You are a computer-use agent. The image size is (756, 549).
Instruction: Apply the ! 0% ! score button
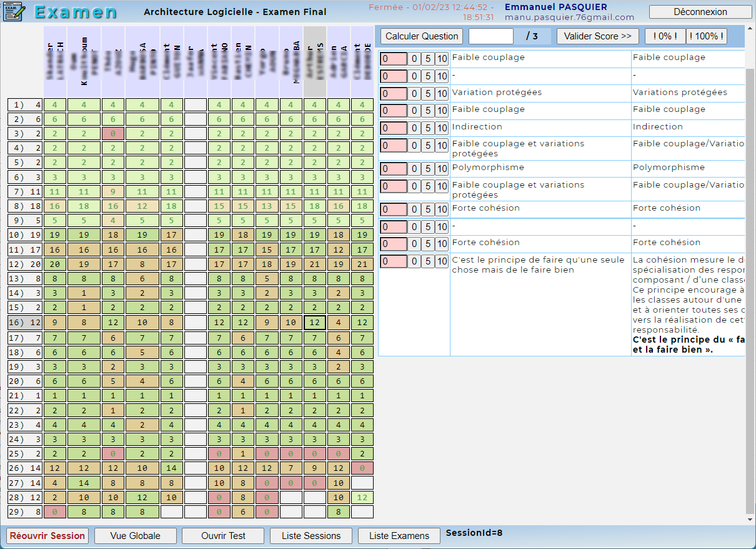(x=665, y=36)
